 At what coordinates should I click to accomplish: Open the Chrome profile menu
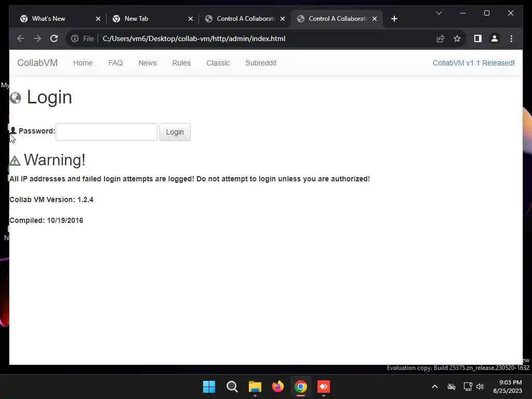(495, 38)
